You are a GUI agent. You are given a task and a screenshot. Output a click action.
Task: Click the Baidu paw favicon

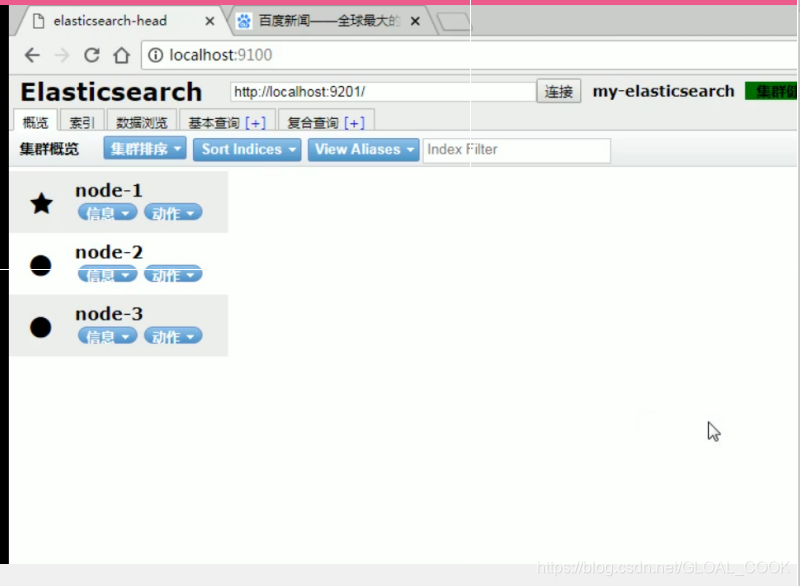pos(244,21)
